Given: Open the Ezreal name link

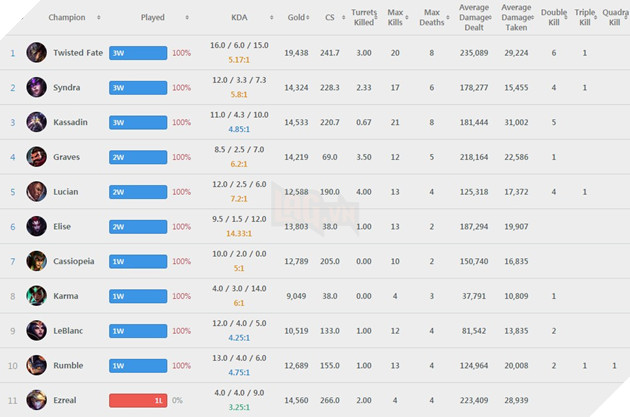Looking at the screenshot, I should pos(65,400).
